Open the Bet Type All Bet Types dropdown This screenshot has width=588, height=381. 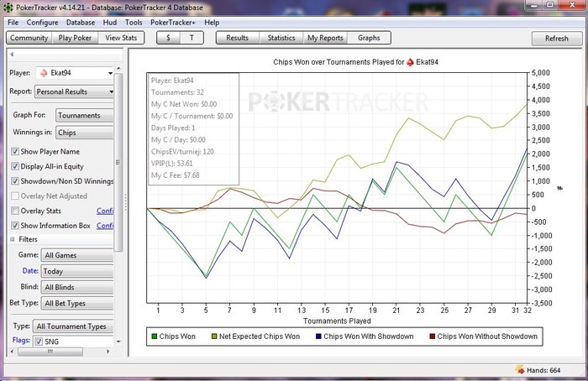click(77, 304)
